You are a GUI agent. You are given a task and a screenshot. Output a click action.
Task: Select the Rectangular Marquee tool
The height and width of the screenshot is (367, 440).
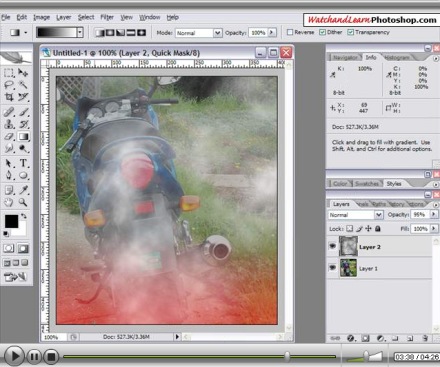coord(9,73)
